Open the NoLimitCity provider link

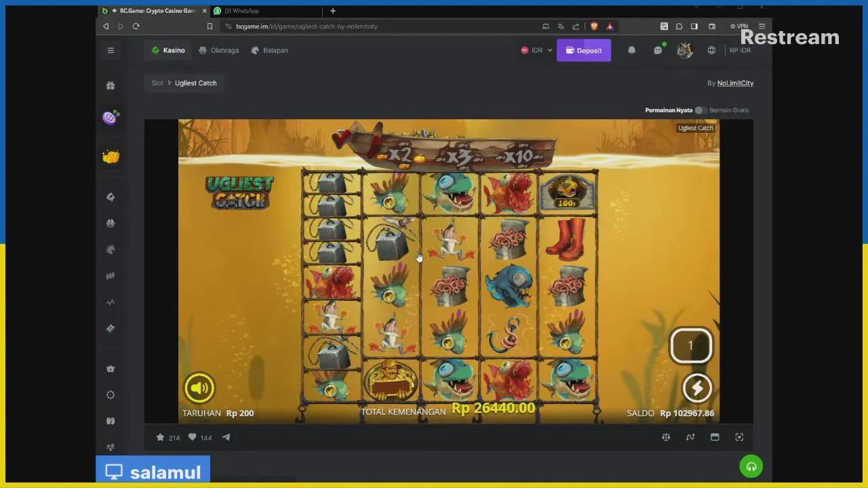(x=735, y=83)
